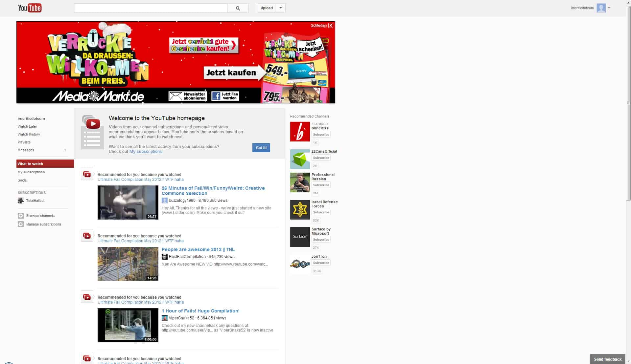This screenshot has width=631, height=364.
Task: Click buzzology1990 channel name
Action: click(x=182, y=201)
